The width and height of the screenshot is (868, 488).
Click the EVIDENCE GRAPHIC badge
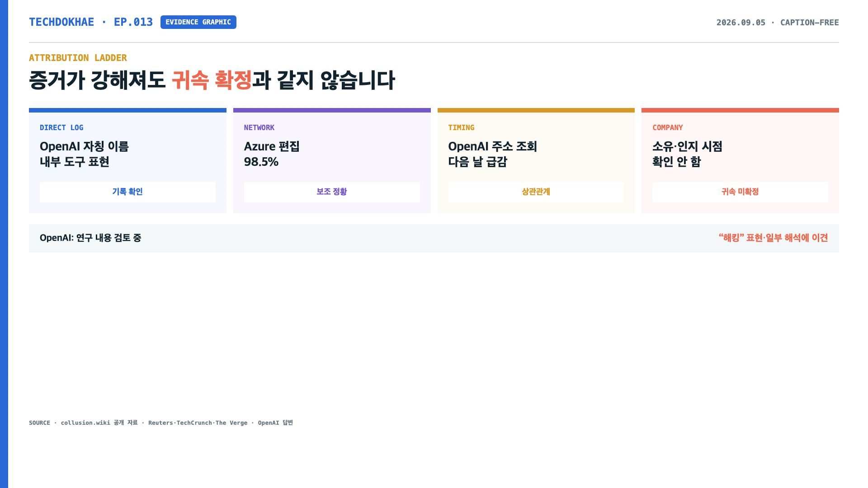[198, 22]
